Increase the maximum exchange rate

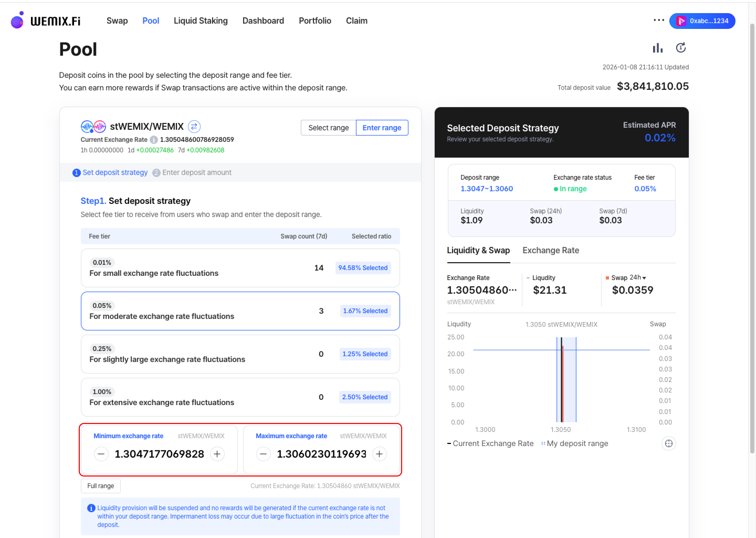(x=379, y=454)
